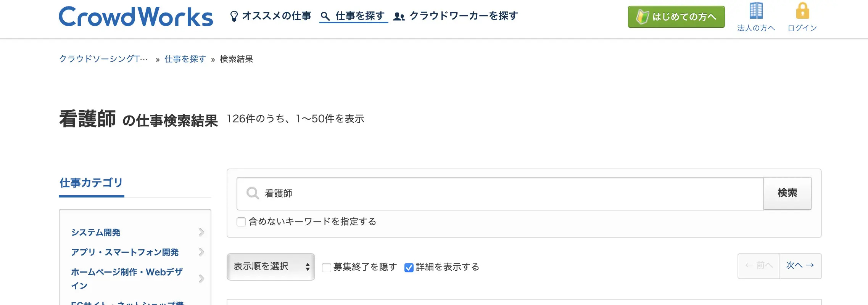Open the 表示順を選択 dropdown
This screenshot has height=305, width=868.
pos(271,266)
